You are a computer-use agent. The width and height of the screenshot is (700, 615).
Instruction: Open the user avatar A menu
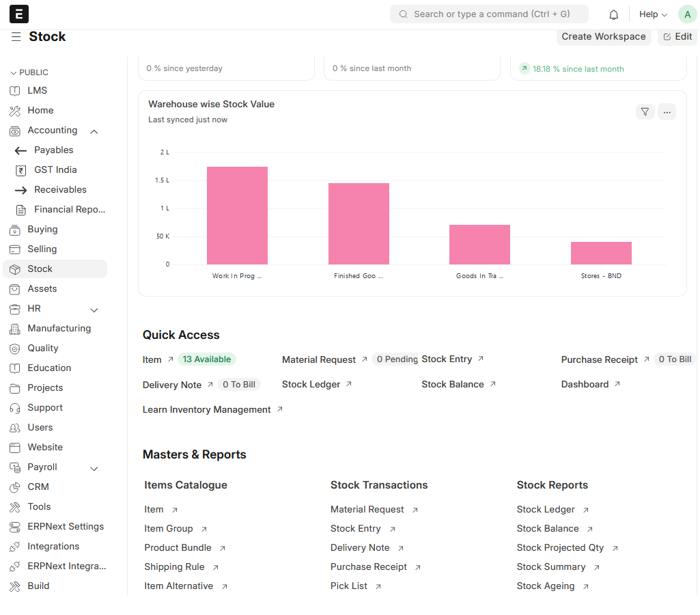pyautogui.click(x=687, y=14)
